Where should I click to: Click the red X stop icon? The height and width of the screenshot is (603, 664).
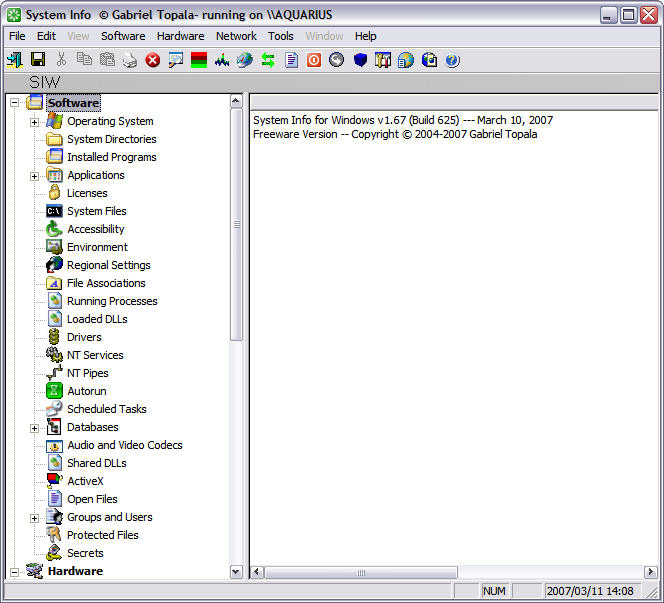coord(153,60)
